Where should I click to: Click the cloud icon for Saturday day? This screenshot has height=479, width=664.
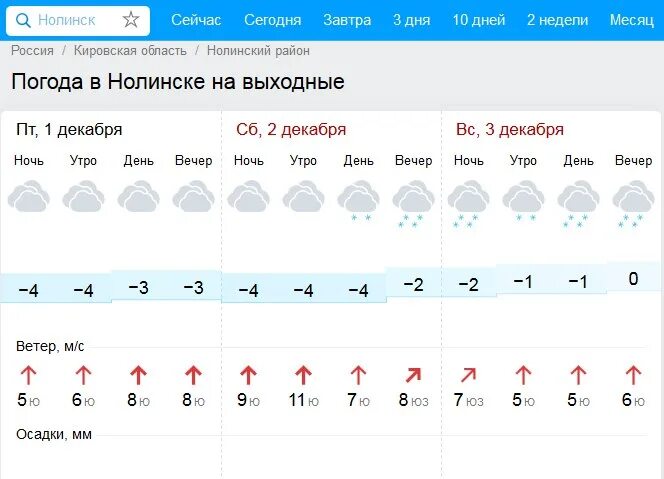click(358, 201)
